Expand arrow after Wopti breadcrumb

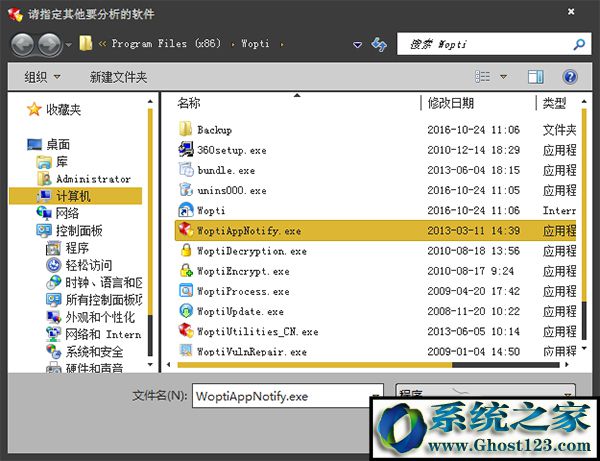tap(282, 44)
